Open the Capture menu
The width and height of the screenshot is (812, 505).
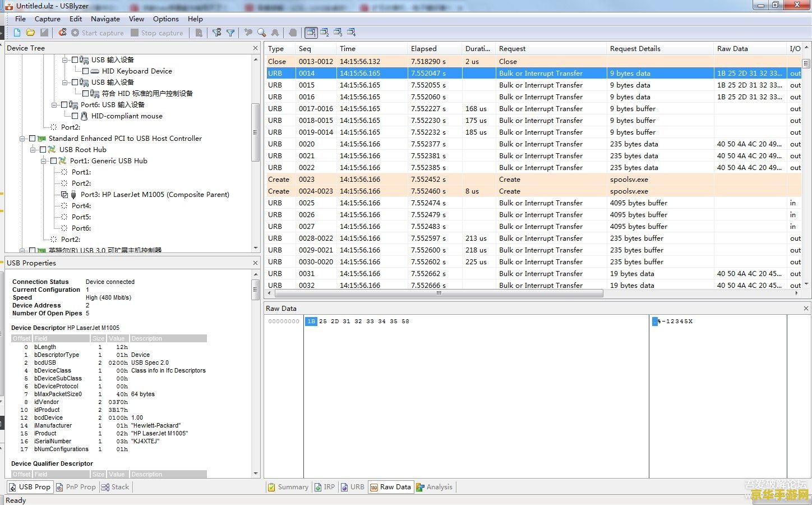[47, 19]
